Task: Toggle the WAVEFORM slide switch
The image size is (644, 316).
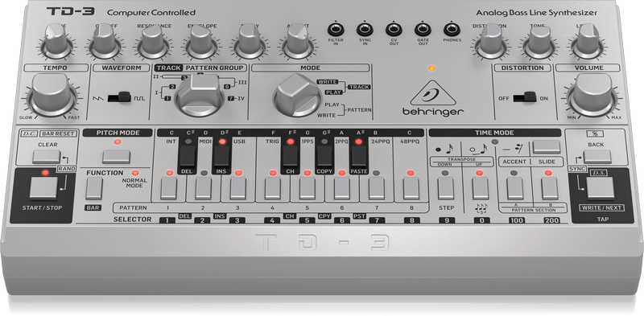Action: pos(118,97)
